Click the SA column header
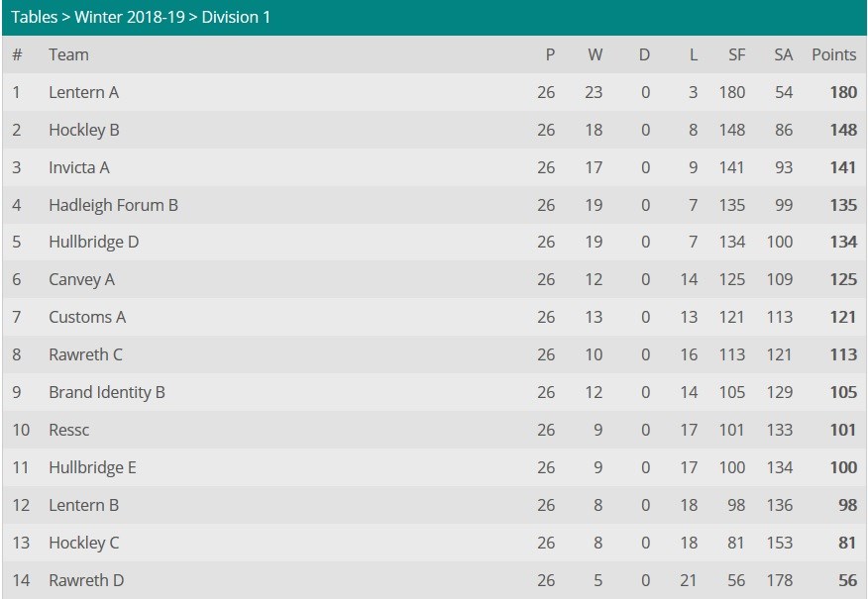Screen dimensions: 868x599 point(784,54)
